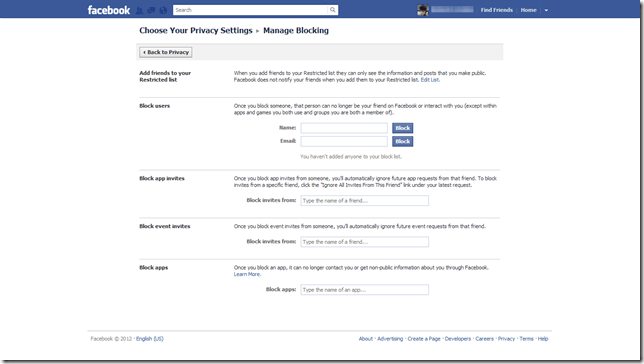
Task: Click the app invites friend name field
Action: (364, 200)
